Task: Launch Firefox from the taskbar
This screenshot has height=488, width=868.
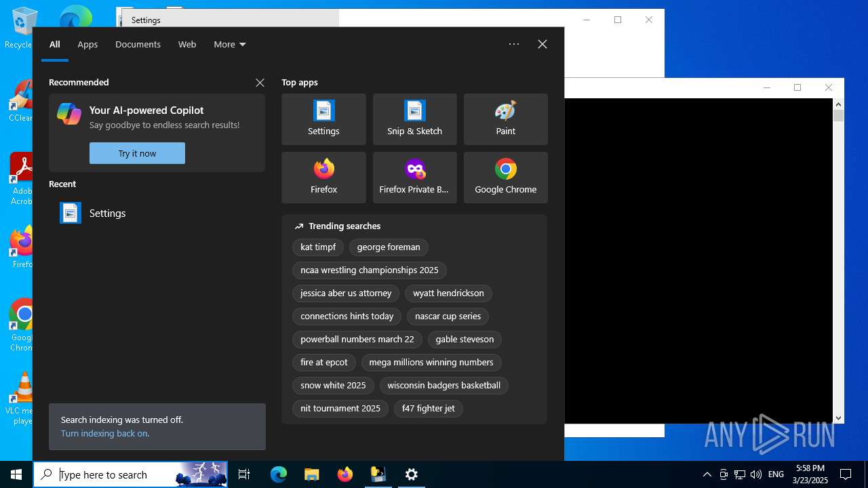Action: (345, 474)
